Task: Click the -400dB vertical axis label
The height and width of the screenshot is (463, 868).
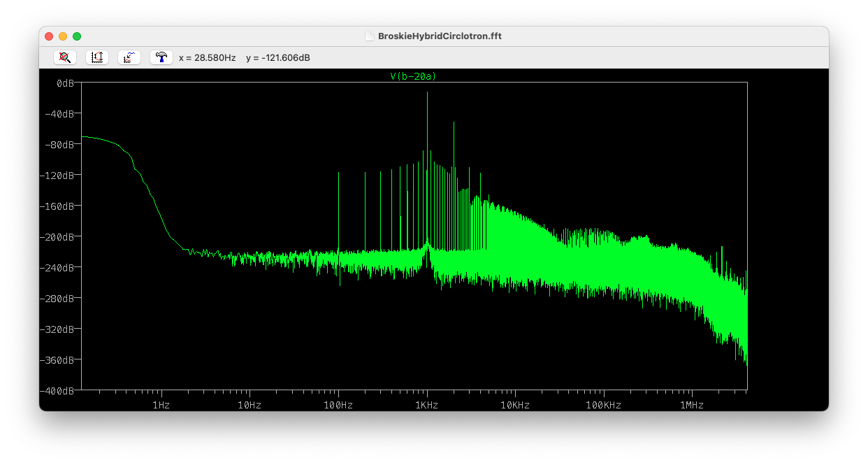Action: pyautogui.click(x=58, y=390)
